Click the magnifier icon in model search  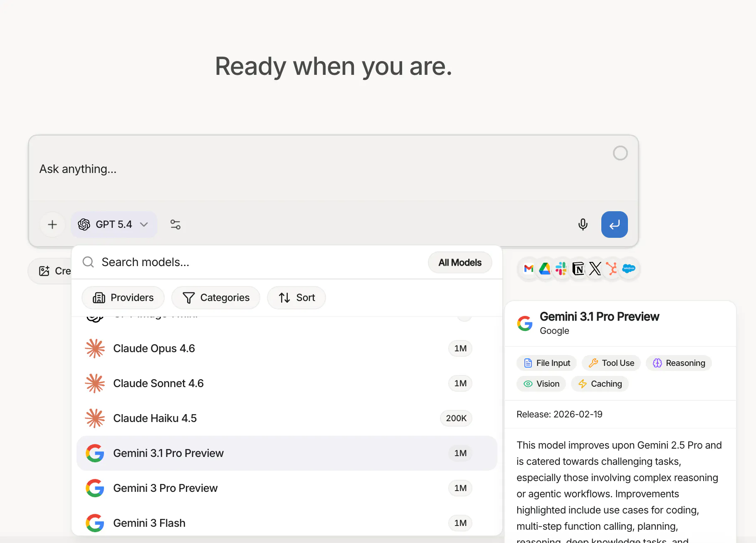[88, 262]
